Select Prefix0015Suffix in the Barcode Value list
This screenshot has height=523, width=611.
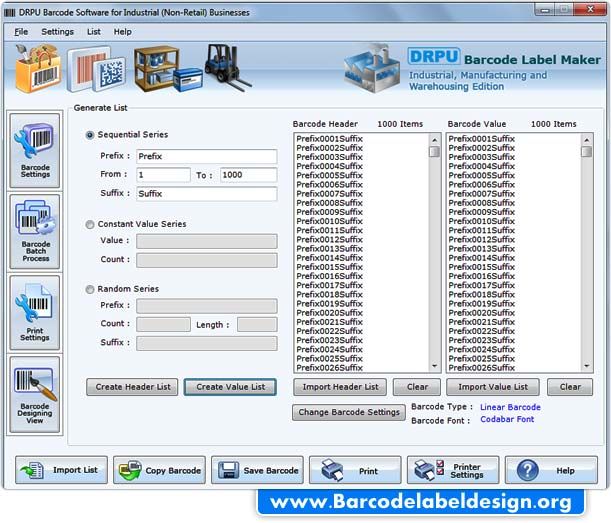(482, 267)
